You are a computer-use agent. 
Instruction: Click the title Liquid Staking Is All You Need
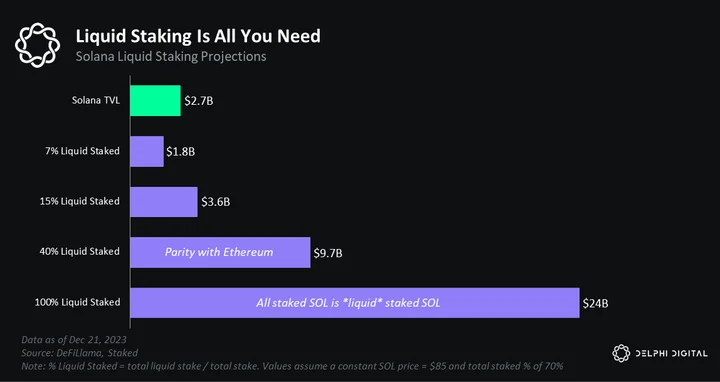(x=198, y=36)
